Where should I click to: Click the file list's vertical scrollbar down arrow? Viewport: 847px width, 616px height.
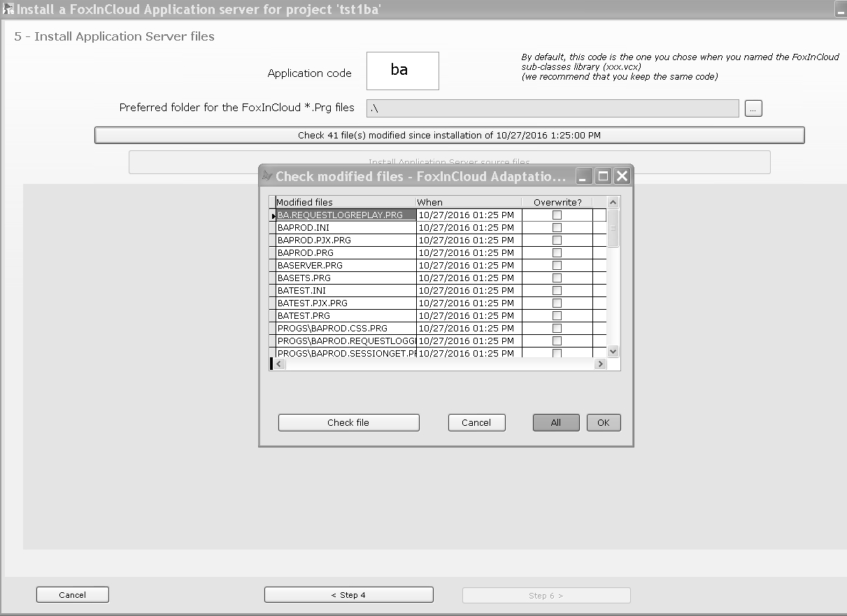tap(613, 352)
